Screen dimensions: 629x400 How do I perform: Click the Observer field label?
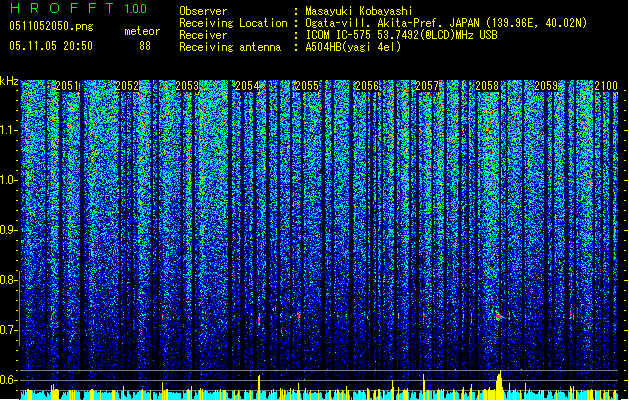tap(203, 11)
